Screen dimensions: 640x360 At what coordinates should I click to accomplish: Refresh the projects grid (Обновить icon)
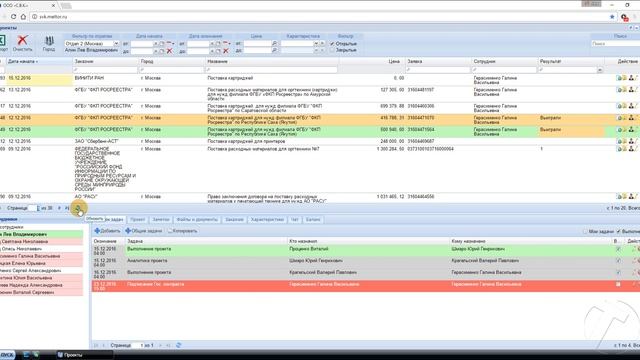pyautogui.click(x=78, y=208)
